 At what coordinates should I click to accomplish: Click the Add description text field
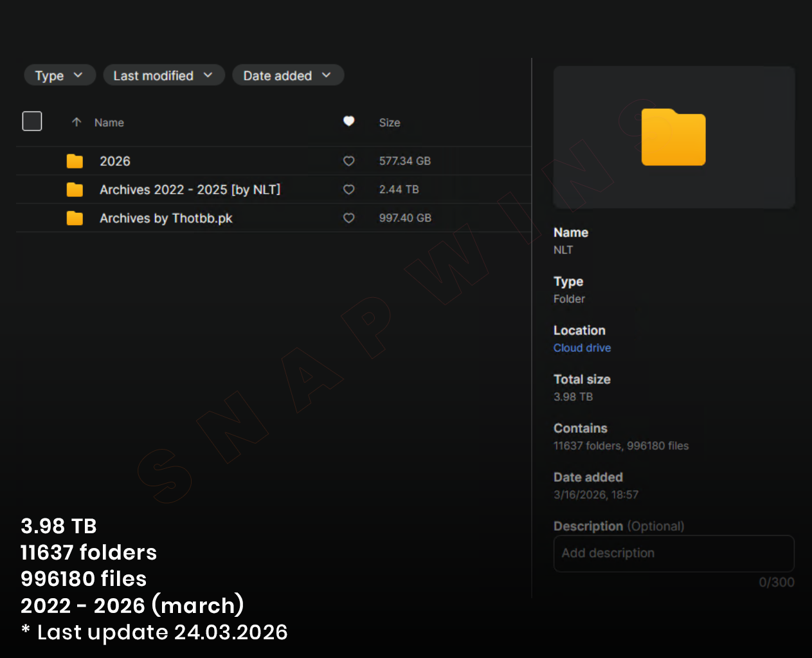(x=673, y=553)
